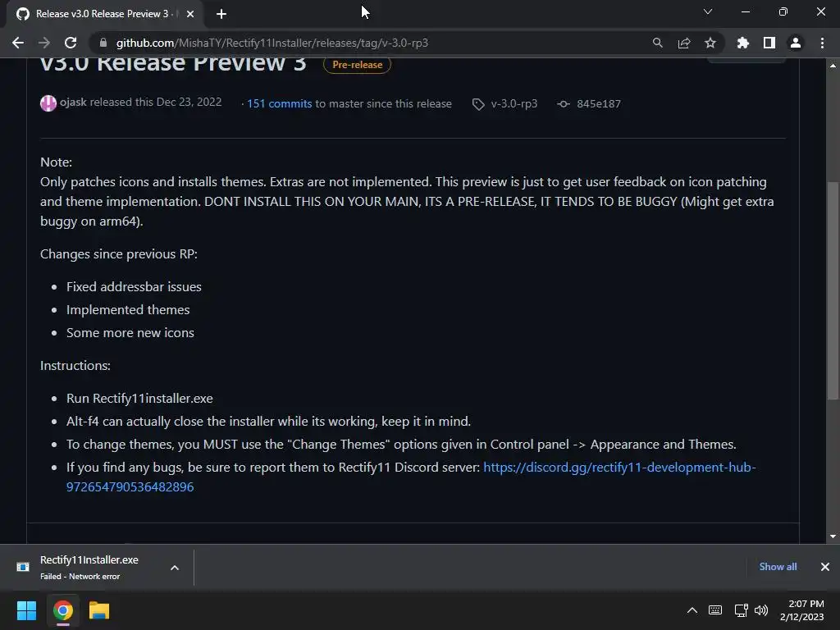Expand Rectify11Installer.exe download options chevron
The image size is (840, 630).
click(x=175, y=568)
